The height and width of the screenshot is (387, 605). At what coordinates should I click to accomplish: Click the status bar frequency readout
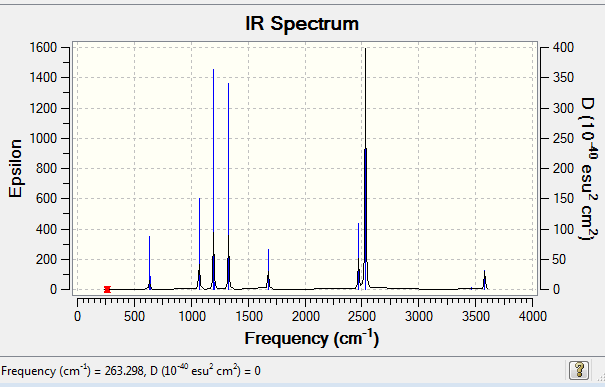[x=131, y=371]
